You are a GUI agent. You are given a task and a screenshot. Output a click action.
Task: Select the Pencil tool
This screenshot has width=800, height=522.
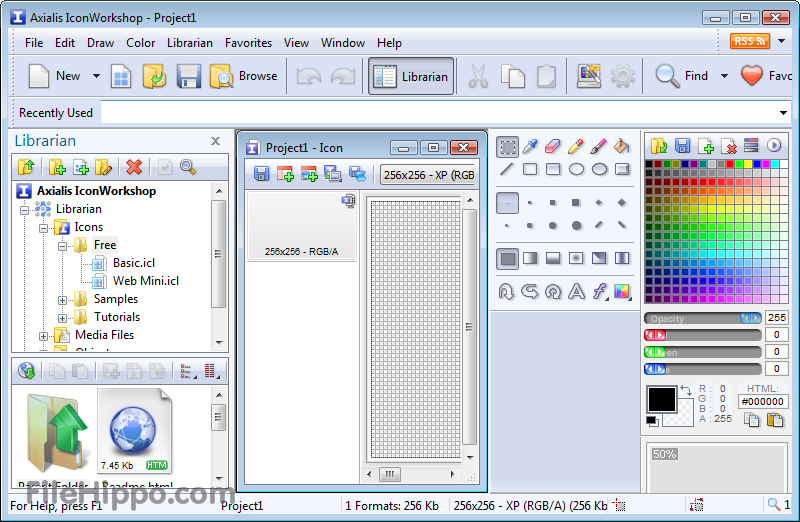click(x=576, y=147)
